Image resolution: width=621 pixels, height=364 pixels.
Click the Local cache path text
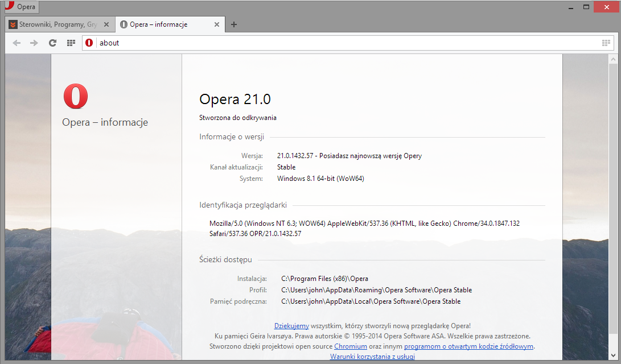[x=371, y=301]
